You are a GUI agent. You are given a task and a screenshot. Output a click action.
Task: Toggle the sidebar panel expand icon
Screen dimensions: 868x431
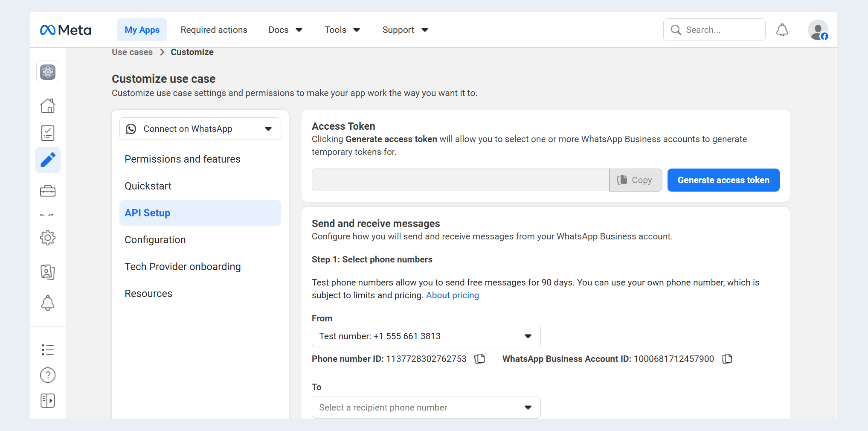[x=48, y=401]
